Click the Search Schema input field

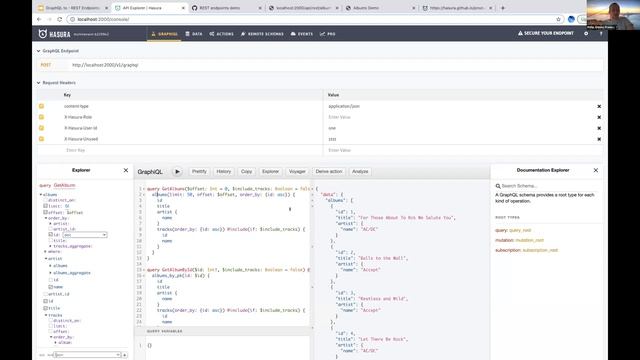[549, 186]
